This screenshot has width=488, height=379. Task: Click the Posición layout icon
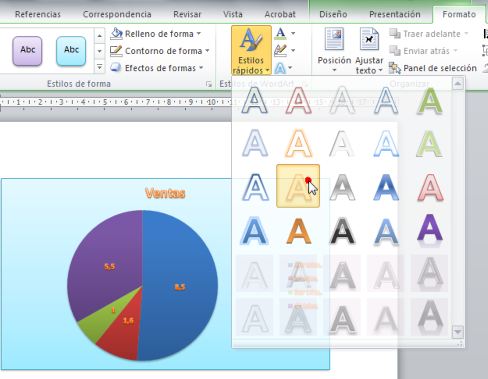[x=334, y=51]
